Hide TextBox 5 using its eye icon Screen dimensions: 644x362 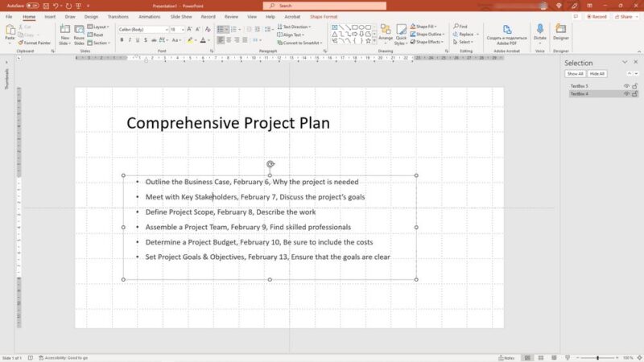(626, 85)
